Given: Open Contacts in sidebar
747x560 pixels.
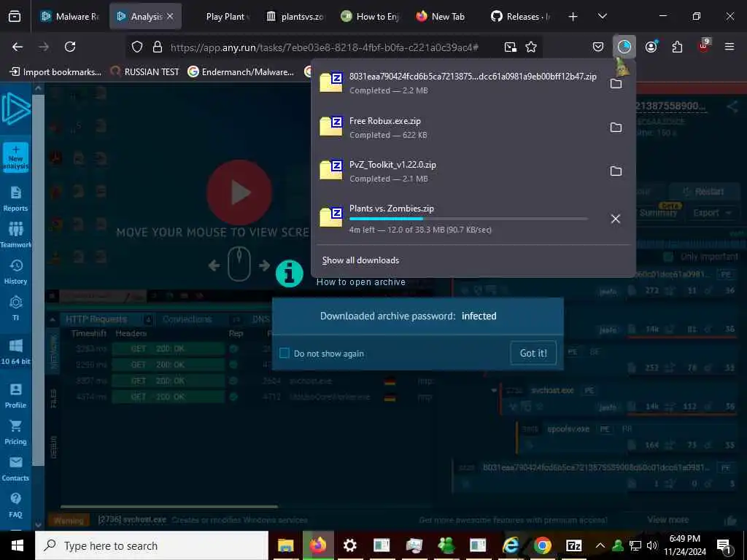Looking at the screenshot, I should (x=16, y=469).
